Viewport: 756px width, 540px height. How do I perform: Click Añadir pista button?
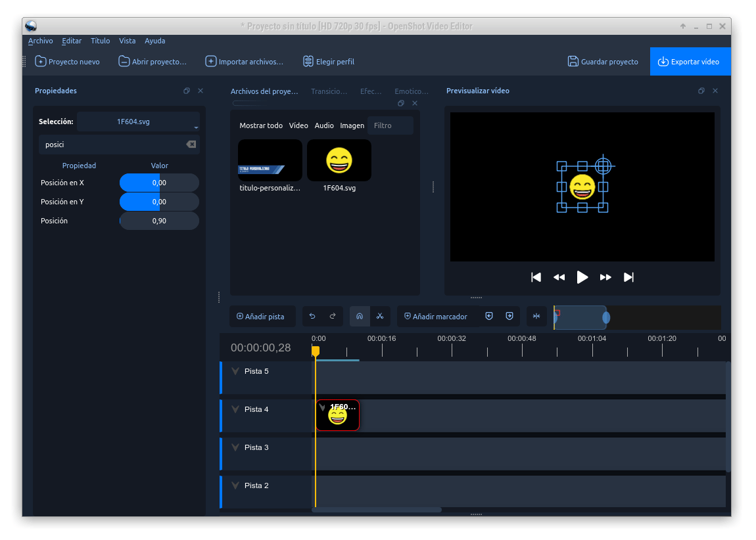pos(261,317)
